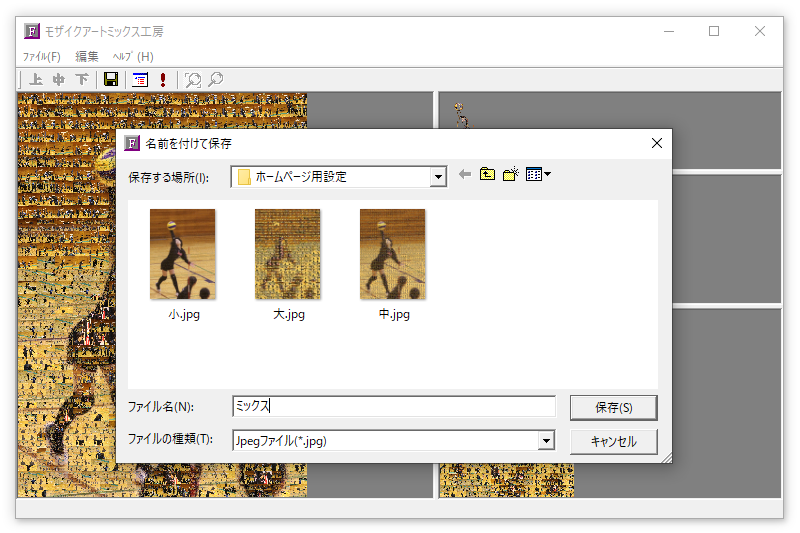The width and height of the screenshot is (800, 533).
Task: Select the 中.jpg thumbnail
Action: (392, 254)
